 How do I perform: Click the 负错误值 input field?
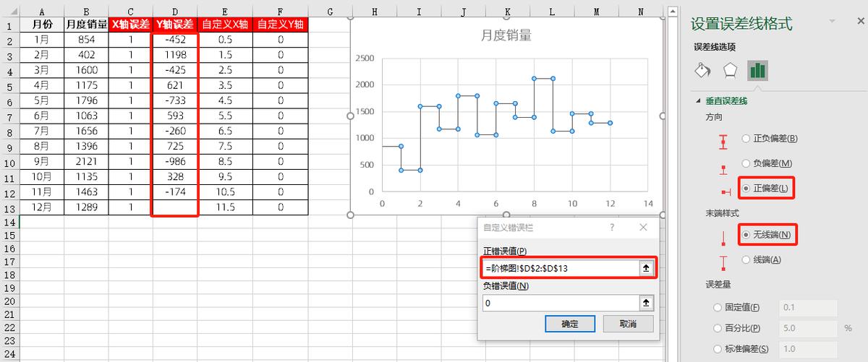pyautogui.click(x=561, y=303)
